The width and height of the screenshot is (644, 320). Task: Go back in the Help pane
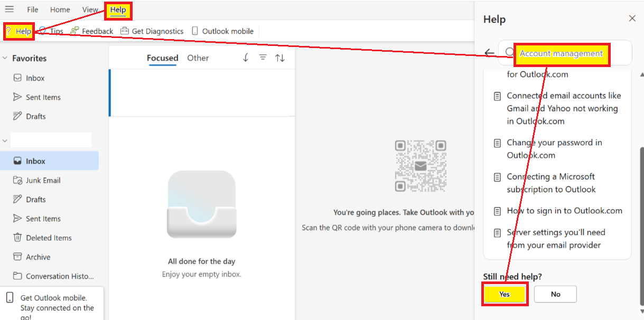coord(490,53)
